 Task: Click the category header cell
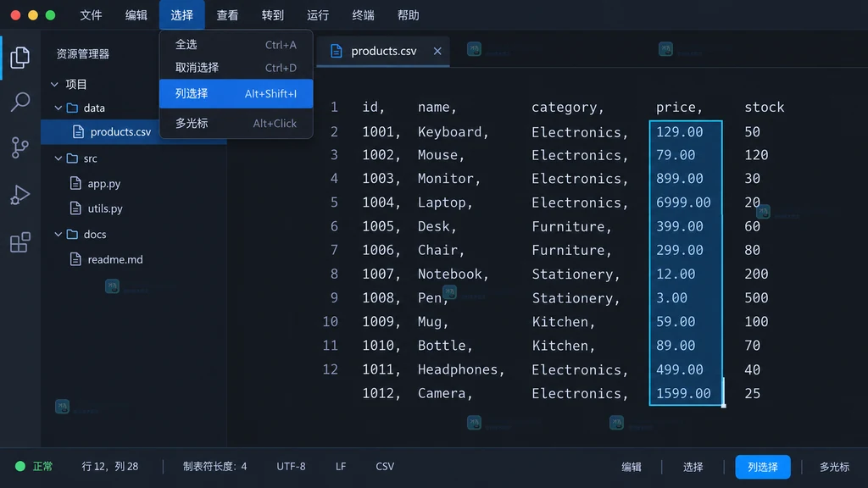pyautogui.click(x=567, y=108)
